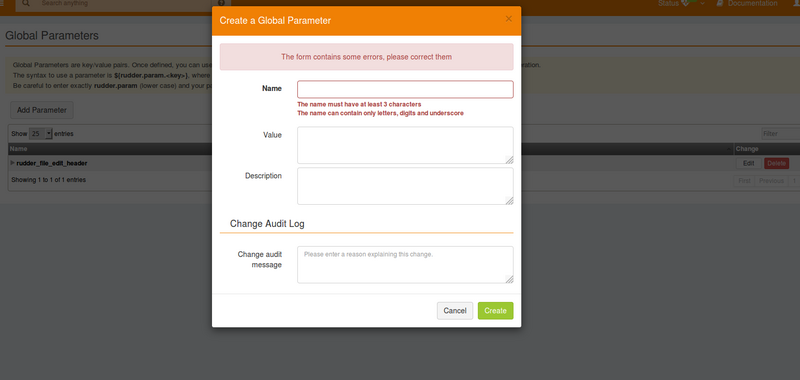Expand the rudder_file_edit_header row
The width and height of the screenshot is (800, 380).
[13, 163]
